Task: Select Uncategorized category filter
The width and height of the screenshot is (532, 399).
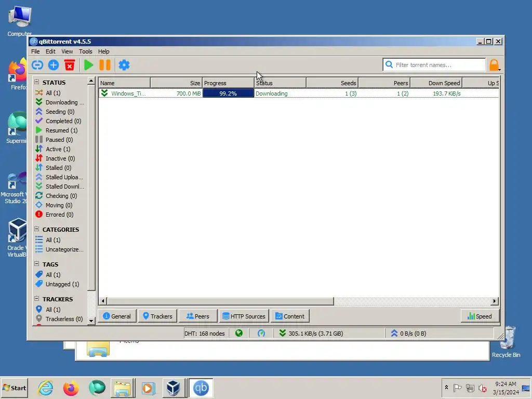Action: pyautogui.click(x=59, y=249)
